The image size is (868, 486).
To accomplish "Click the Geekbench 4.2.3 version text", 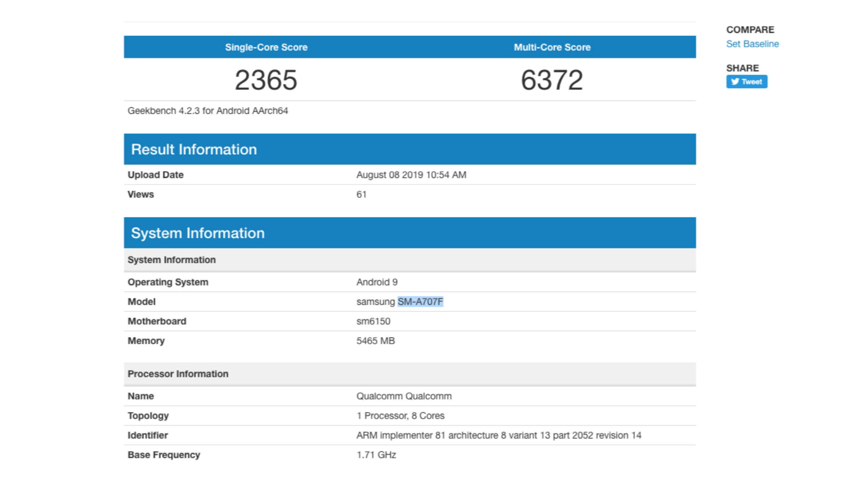I will point(208,111).
